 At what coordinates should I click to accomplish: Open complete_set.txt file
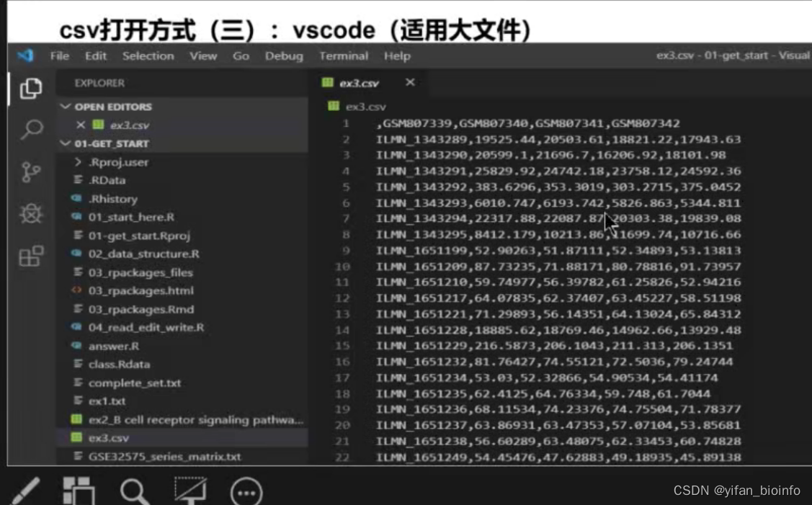pos(135,383)
